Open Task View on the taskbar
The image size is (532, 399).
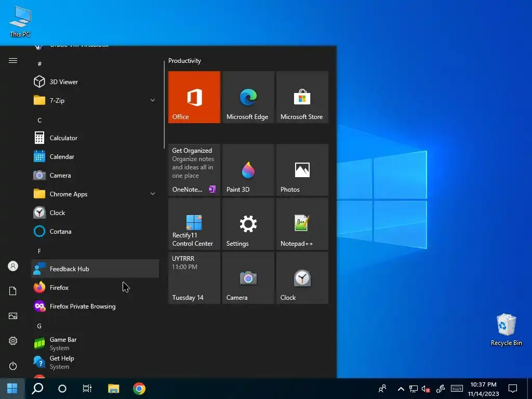(x=87, y=389)
